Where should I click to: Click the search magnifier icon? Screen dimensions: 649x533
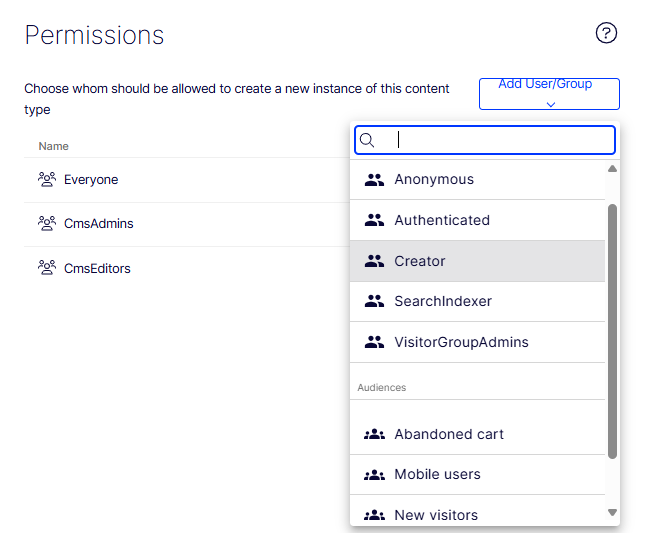coord(367,140)
